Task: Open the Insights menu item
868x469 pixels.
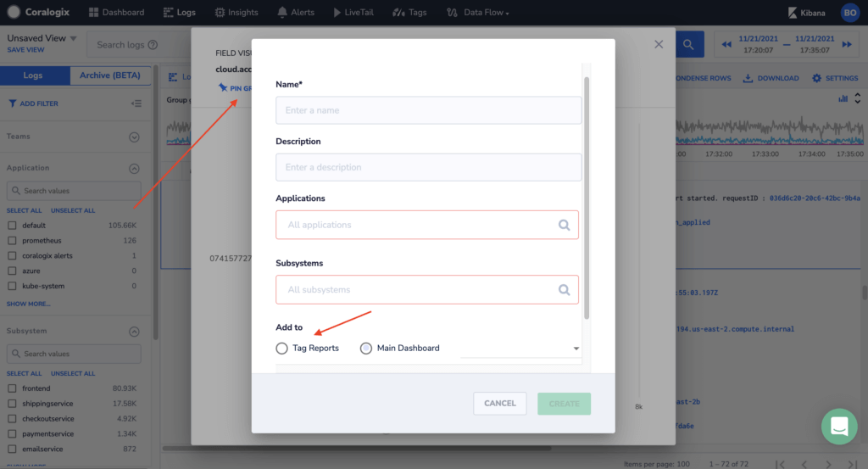Action: 236,12
